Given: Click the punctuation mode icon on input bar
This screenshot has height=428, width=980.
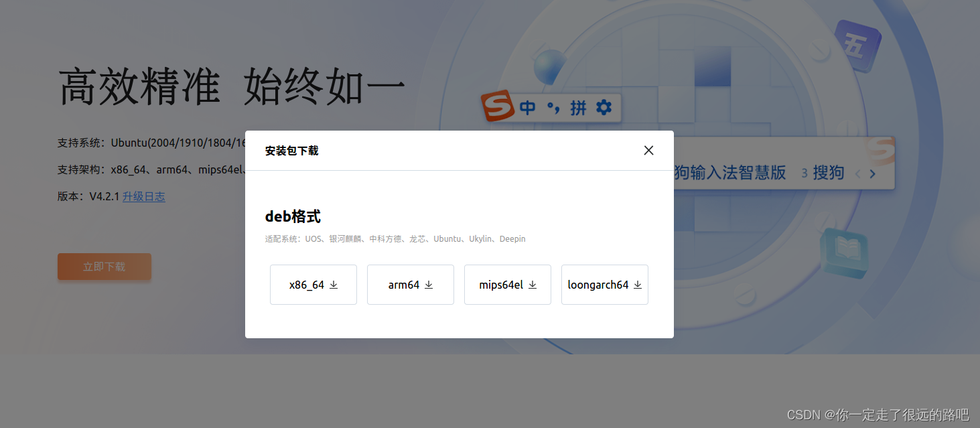Looking at the screenshot, I should 552,108.
